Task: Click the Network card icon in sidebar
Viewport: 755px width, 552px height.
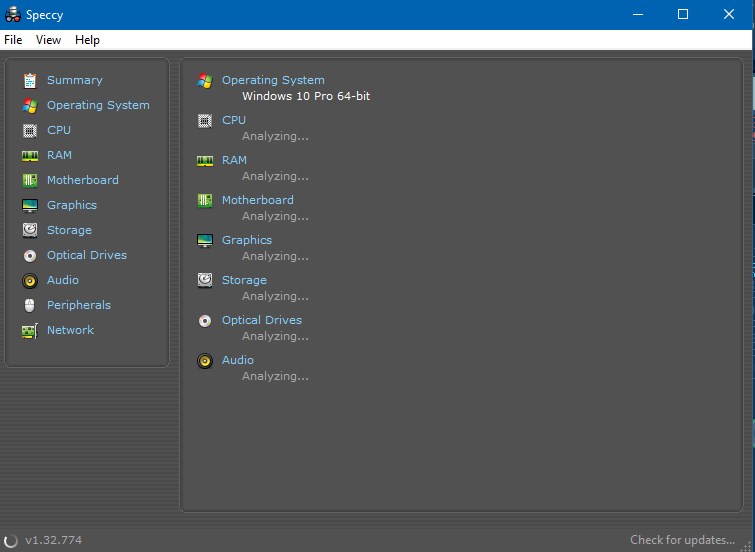Action: 30,331
